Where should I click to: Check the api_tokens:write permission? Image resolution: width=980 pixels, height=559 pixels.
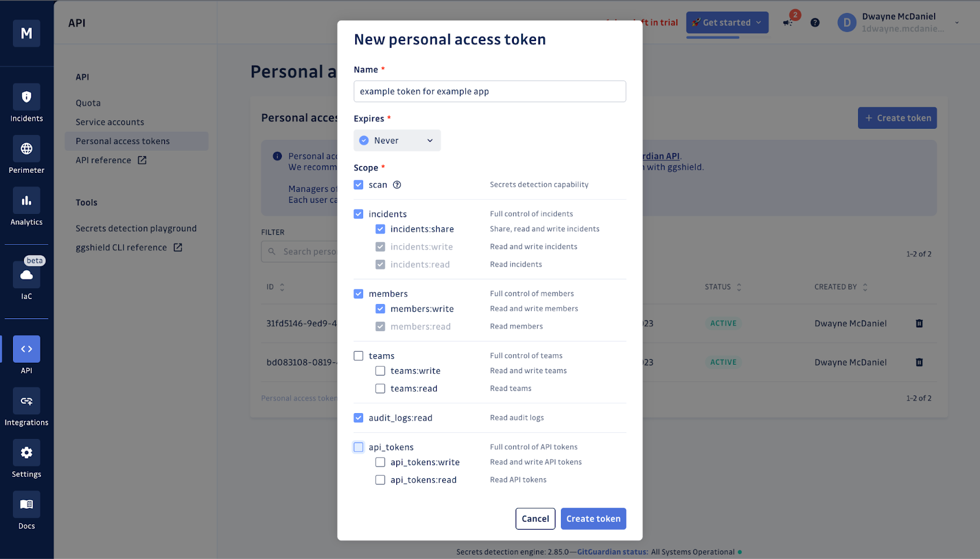(380, 462)
